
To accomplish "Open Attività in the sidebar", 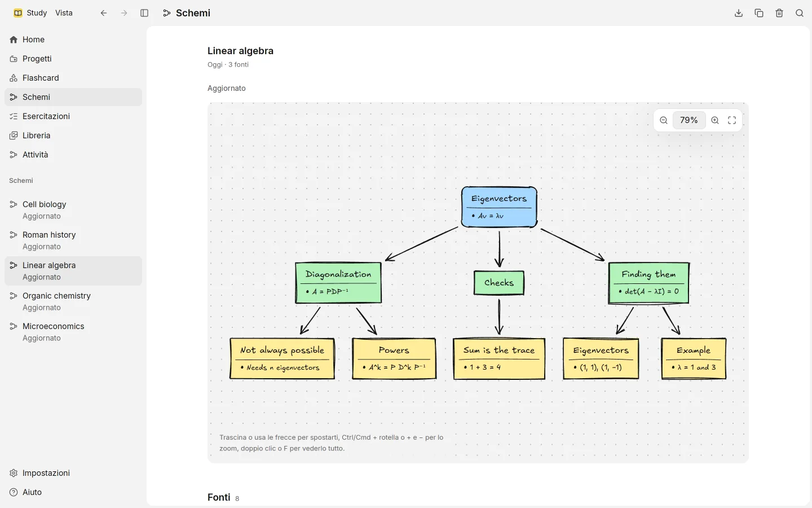I will (73, 155).
